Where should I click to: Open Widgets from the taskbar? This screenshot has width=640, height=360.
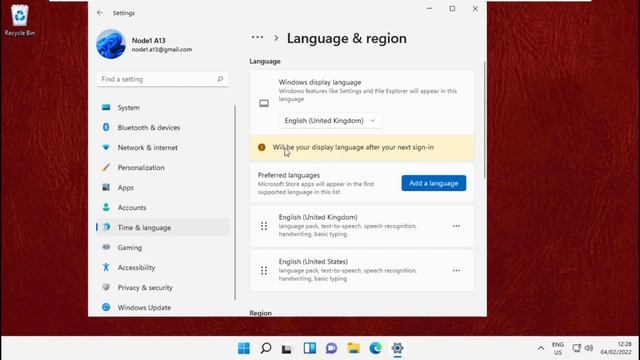(309, 348)
